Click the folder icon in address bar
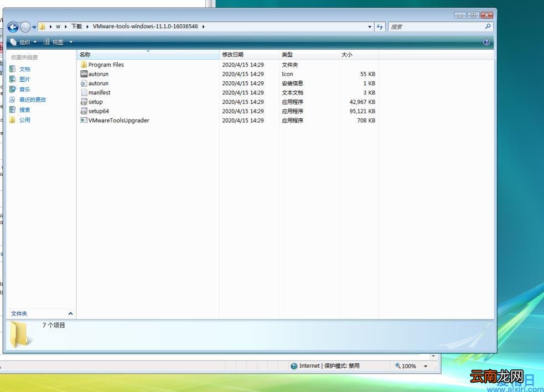 42,27
